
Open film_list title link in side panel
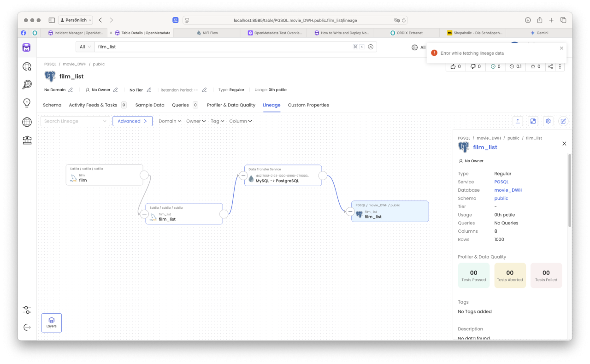pos(485,147)
